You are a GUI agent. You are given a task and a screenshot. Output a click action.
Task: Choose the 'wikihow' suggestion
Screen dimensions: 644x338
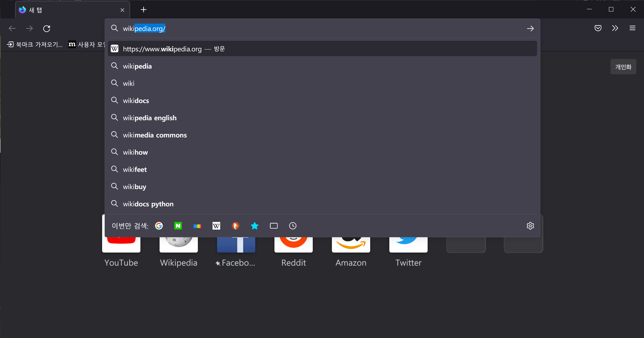pos(322,152)
